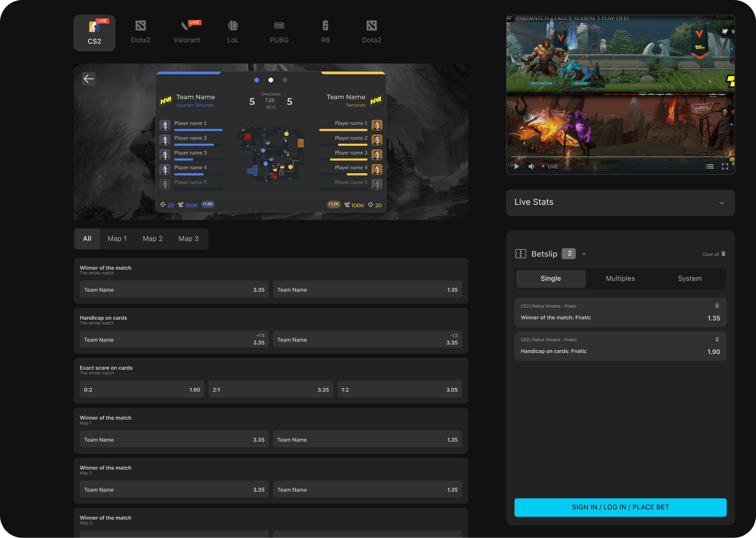Image resolution: width=756 pixels, height=538 pixels.
Task: Remove the Handicap on cards: Fnatic bet
Action: click(x=717, y=339)
